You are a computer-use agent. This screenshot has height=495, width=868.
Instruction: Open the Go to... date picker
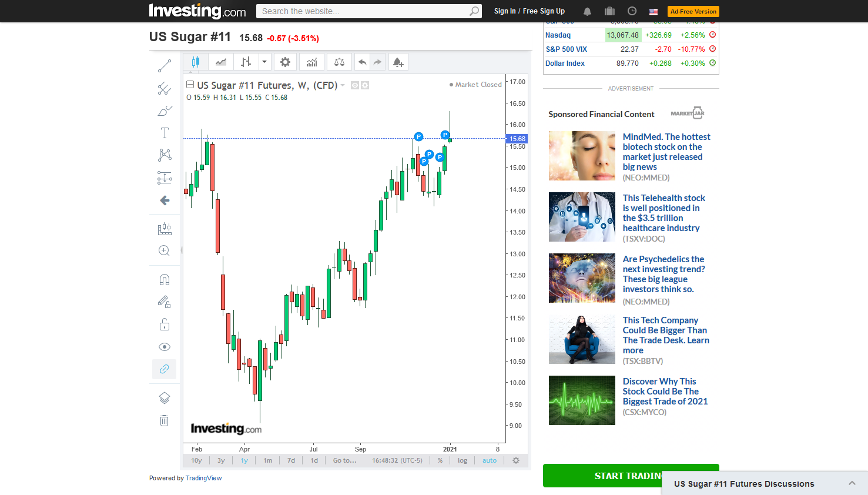coord(344,460)
